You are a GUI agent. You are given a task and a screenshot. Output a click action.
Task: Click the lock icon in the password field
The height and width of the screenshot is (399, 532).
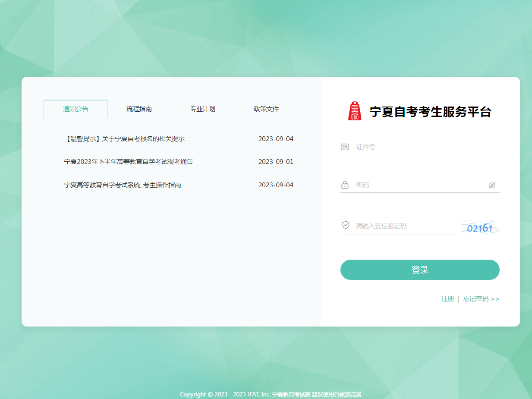344,185
